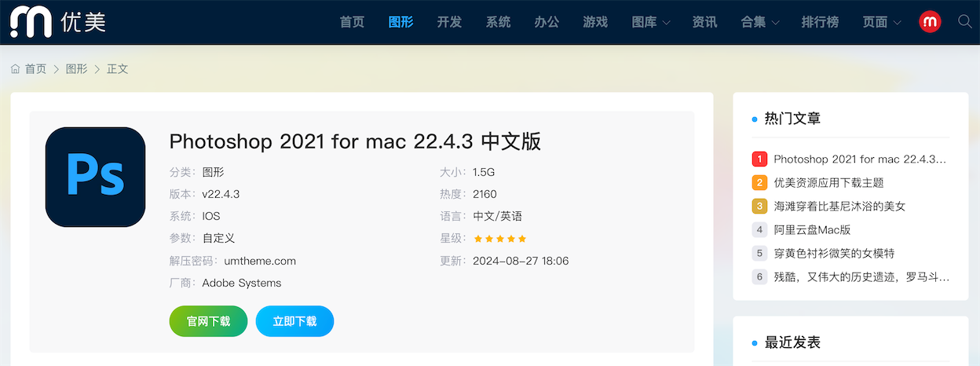Click the blue 立即下载 button
Screen dimensions: 980x366
tap(294, 321)
